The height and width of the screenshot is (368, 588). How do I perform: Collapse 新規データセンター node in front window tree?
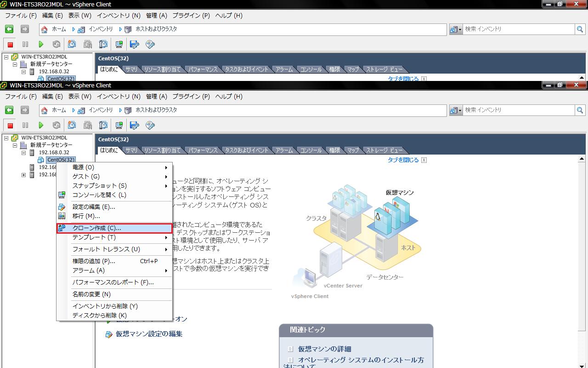(15, 145)
